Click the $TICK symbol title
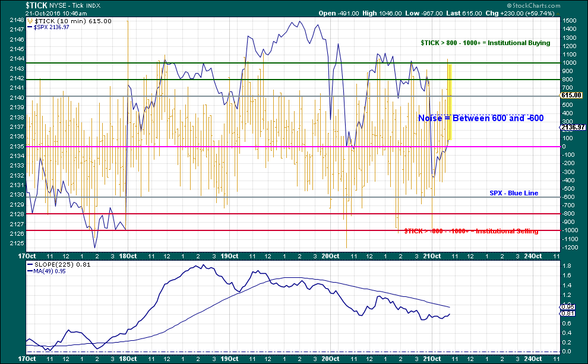 point(36,5)
